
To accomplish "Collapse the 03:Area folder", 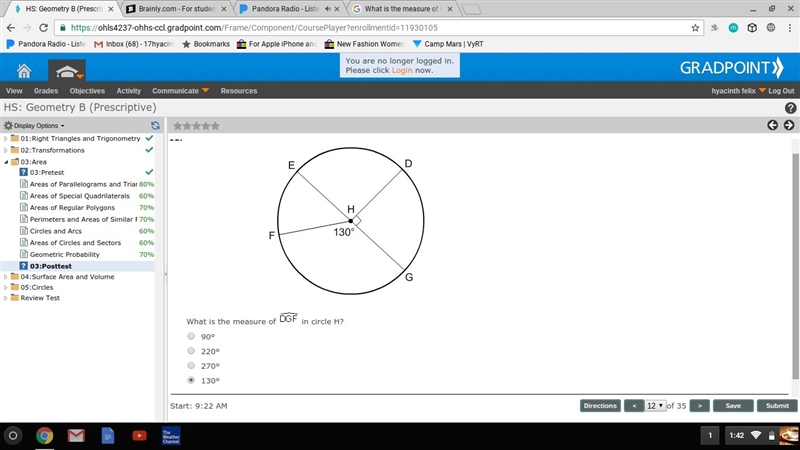I will pyautogui.click(x=6, y=162).
